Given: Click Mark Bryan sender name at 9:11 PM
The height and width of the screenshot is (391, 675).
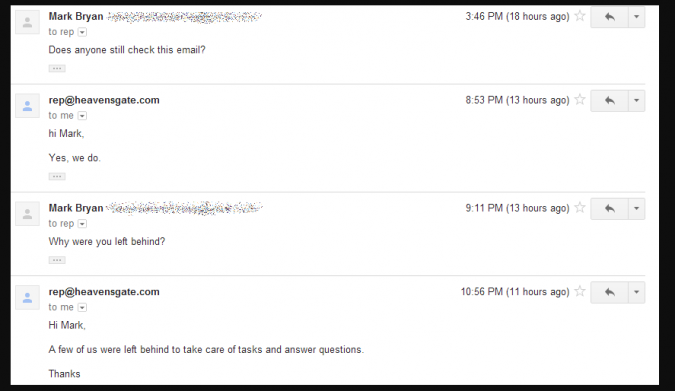Looking at the screenshot, I should tap(76, 208).
